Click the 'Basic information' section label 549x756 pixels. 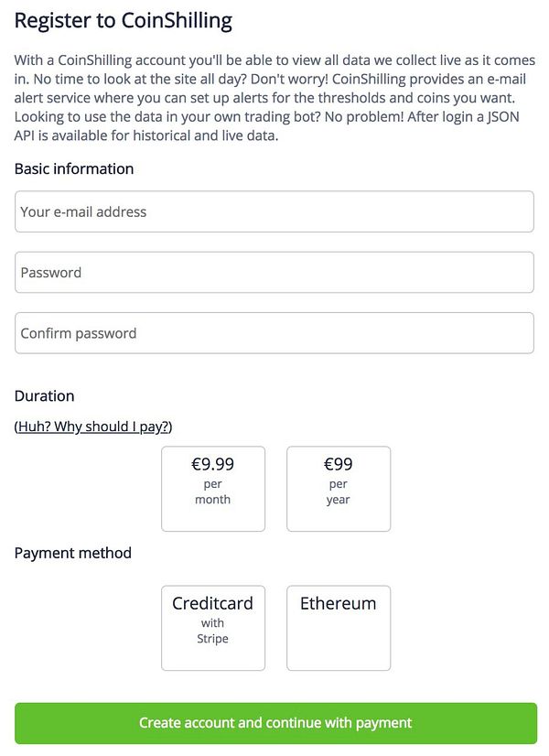(74, 168)
